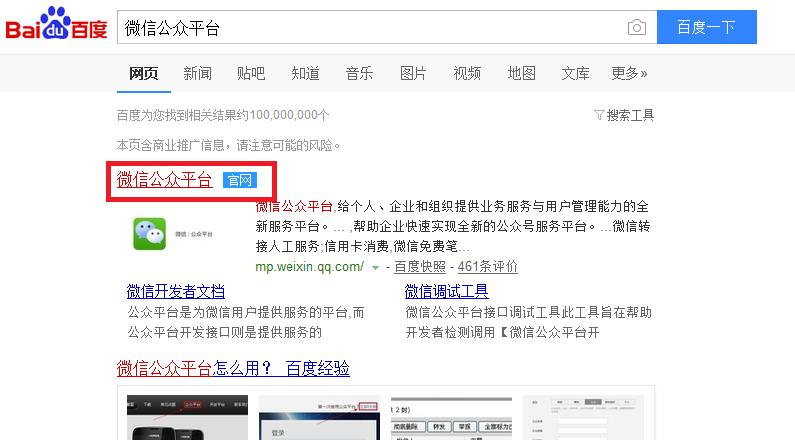Expand the 更多» menu
The width and height of the screenshot is (795, 440).
[629, 74]
